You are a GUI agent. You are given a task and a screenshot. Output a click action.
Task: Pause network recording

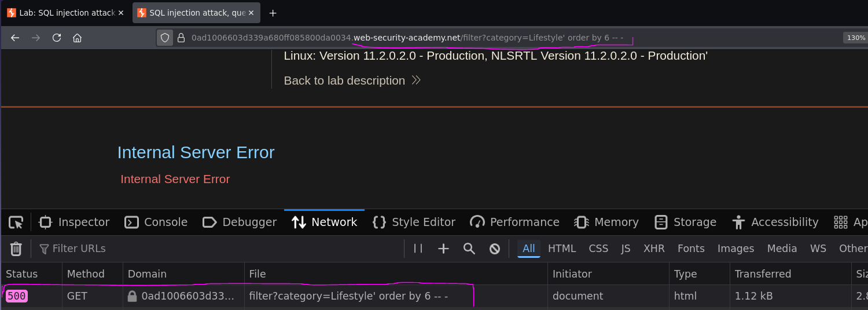418,249
